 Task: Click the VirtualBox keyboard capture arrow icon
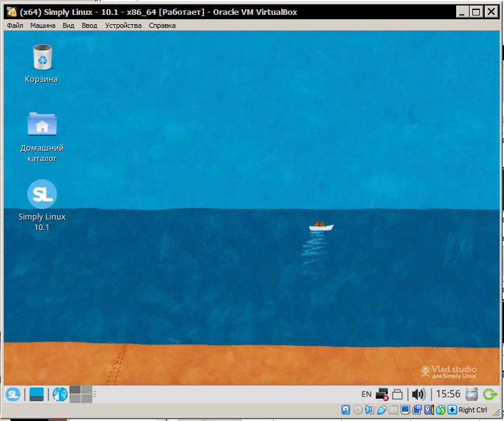[453, 410]
